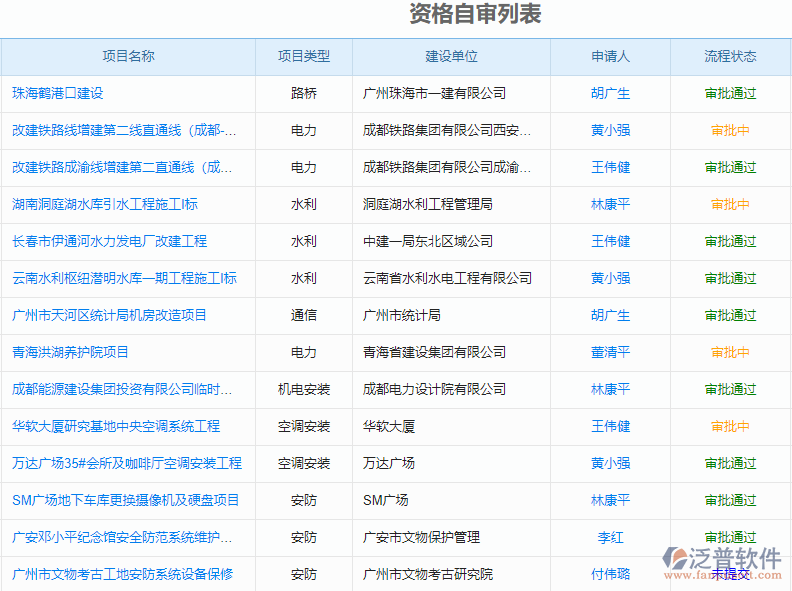
Task: Open 华软大厦研究基地中央空调系统工程 project
Action: coord(116,426)
